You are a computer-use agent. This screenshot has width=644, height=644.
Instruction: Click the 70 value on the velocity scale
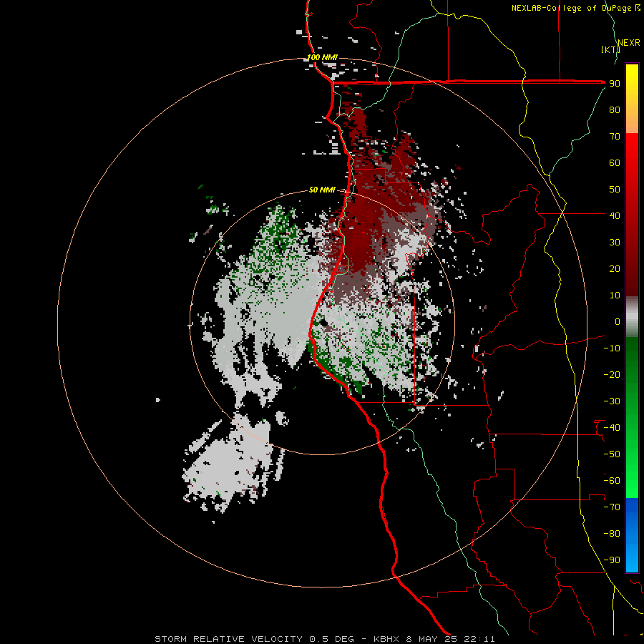(x=615, y=137)
